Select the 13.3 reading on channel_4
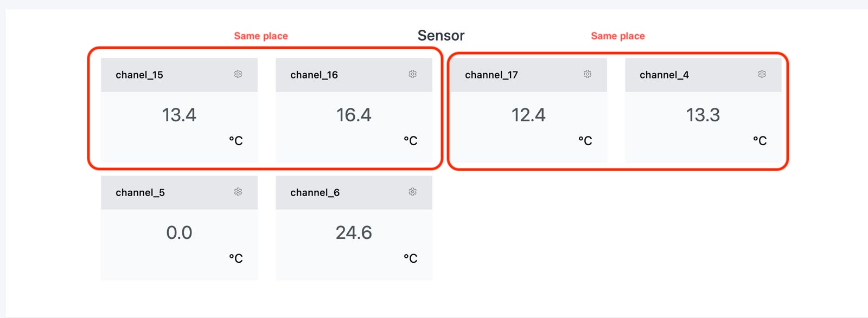 (x=703, y=115)
